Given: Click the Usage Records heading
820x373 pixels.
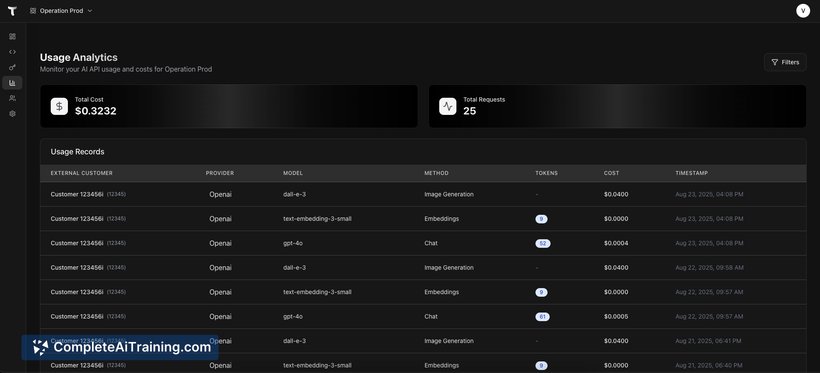Looking at the screenshot, I should pos(77,152).
